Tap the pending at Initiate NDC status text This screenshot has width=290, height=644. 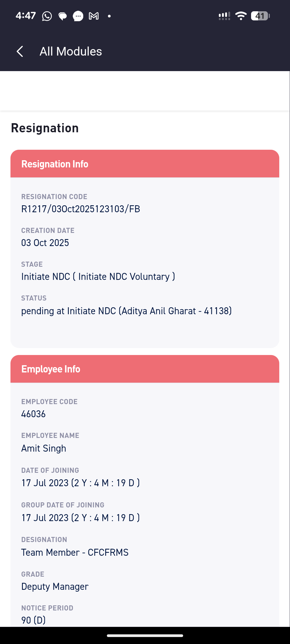point(126,311)
